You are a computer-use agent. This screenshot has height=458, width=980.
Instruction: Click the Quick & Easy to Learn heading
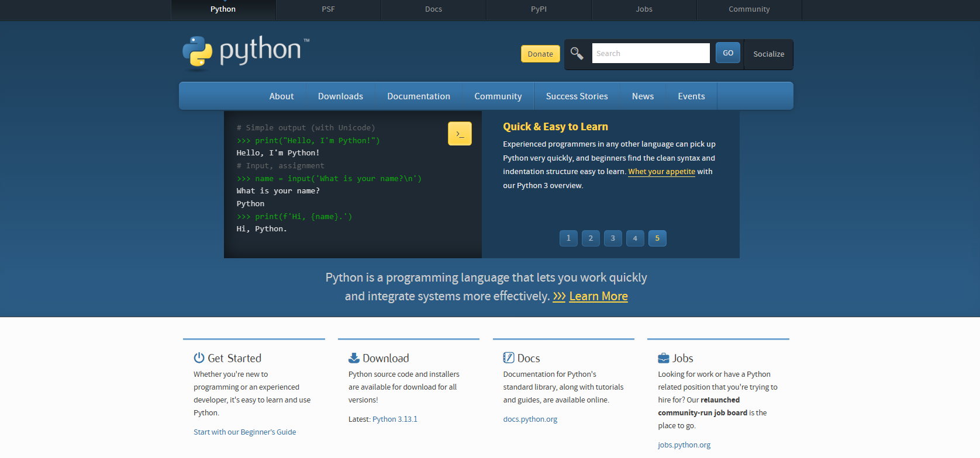(x=555, y=127)
